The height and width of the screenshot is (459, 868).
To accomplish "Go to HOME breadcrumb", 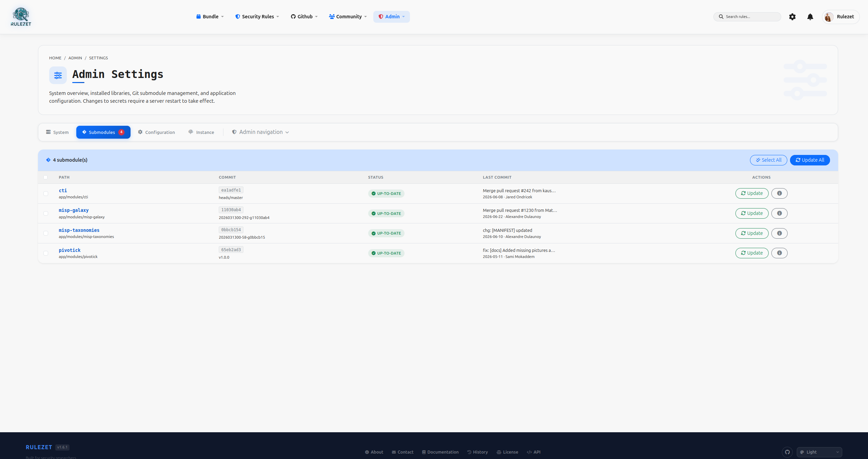I will click(x=55, y=58).
